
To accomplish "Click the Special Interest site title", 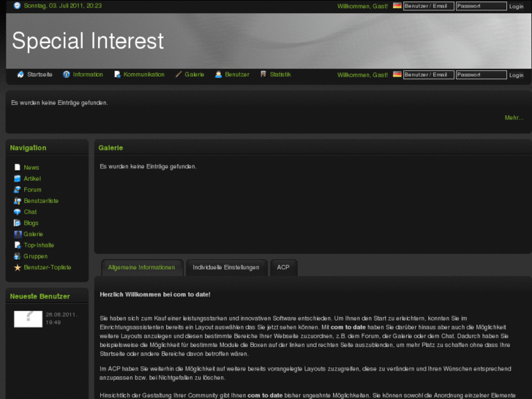I will (x=88, y=41).
